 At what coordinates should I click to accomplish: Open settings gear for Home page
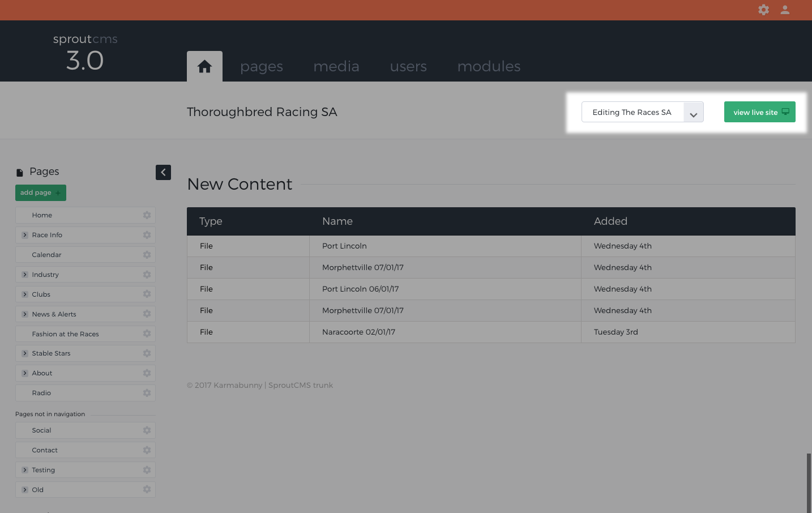[x=147, y=215]
